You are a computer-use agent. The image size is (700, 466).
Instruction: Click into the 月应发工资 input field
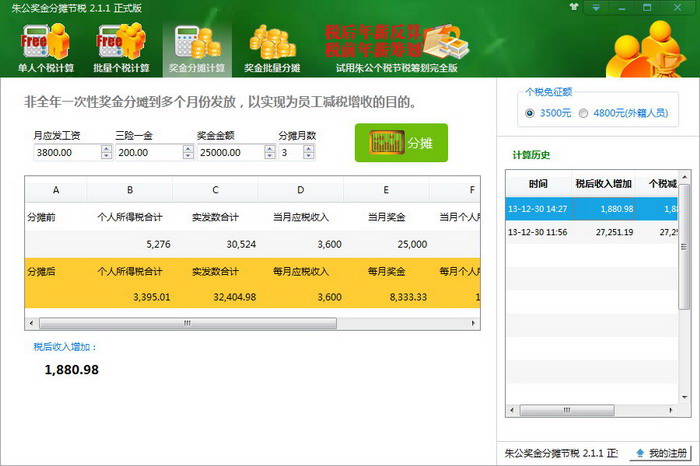click(65, 153)
